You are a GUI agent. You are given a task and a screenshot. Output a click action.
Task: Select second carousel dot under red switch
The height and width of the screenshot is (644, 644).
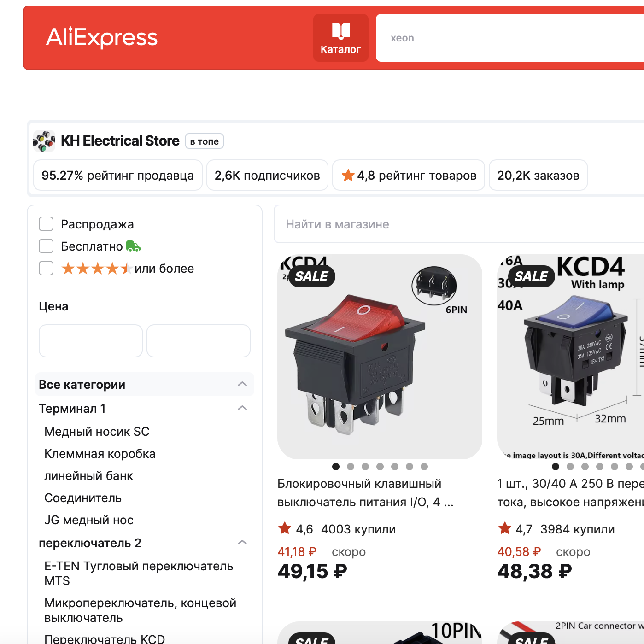[351, 467]
